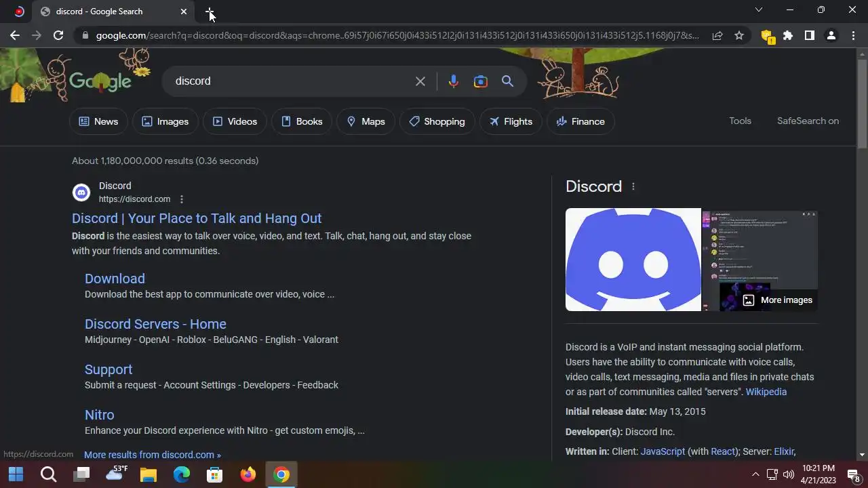
Task: Open Windows Start menu
Action: (x=16, y=474)
